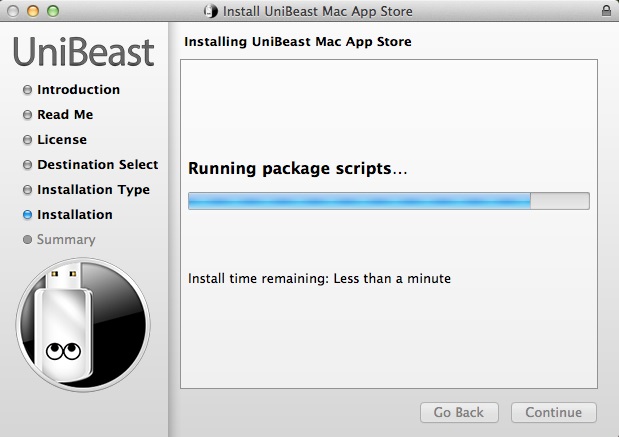The height and width of the screenshot is (437, 619).
Task: Click the Go Back button
Action: click(x=459, y=413)
